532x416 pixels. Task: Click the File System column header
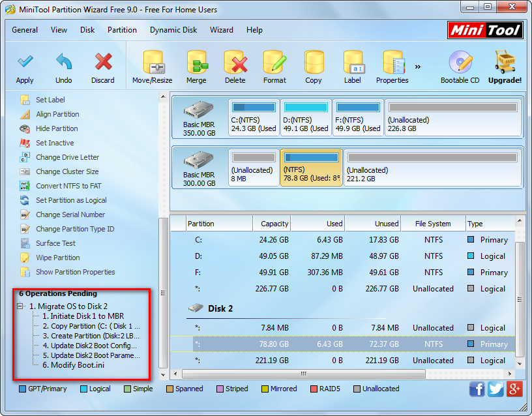coord(433,224)
